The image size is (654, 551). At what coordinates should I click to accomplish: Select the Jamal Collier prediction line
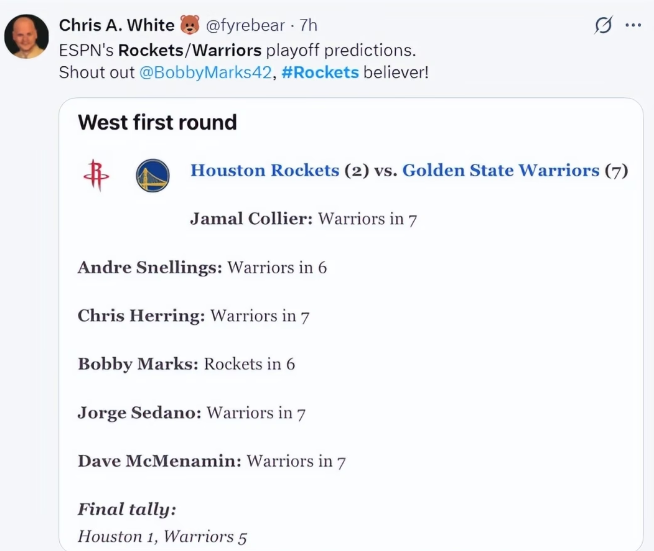point(304,219)
